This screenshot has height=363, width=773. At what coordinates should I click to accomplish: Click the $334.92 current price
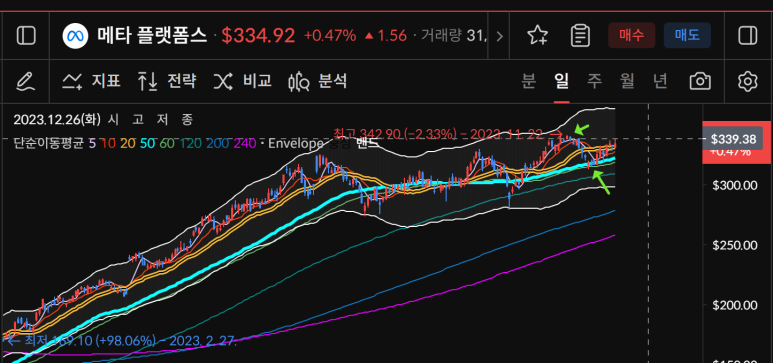258,36
